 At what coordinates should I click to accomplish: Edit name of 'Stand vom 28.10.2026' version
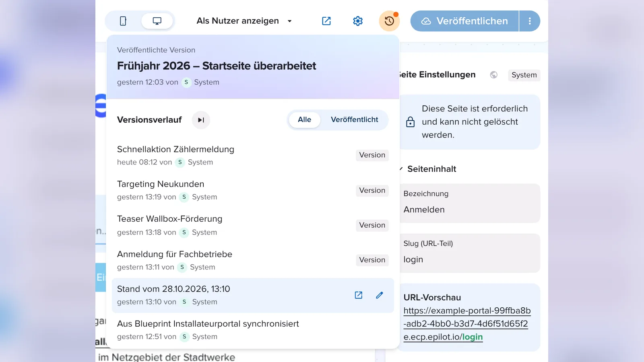click(x=380, y=295)
